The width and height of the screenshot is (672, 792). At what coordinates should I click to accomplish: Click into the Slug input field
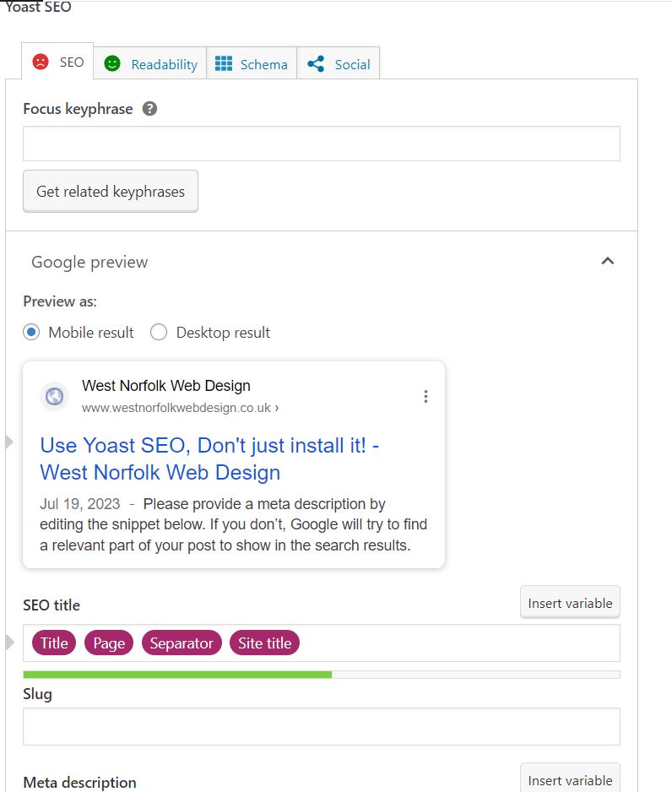coord(321,726)
